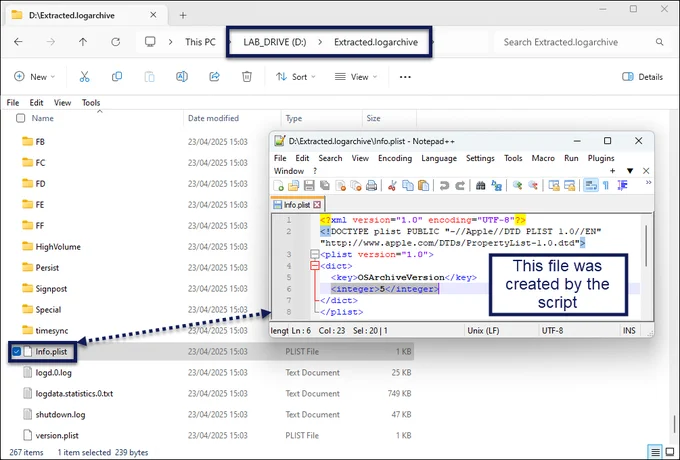Image resolution: width=680 pixels, height=460 pixels.
Task: Click Explorer's Cut icon in command bar
Action: pos(85,77)
